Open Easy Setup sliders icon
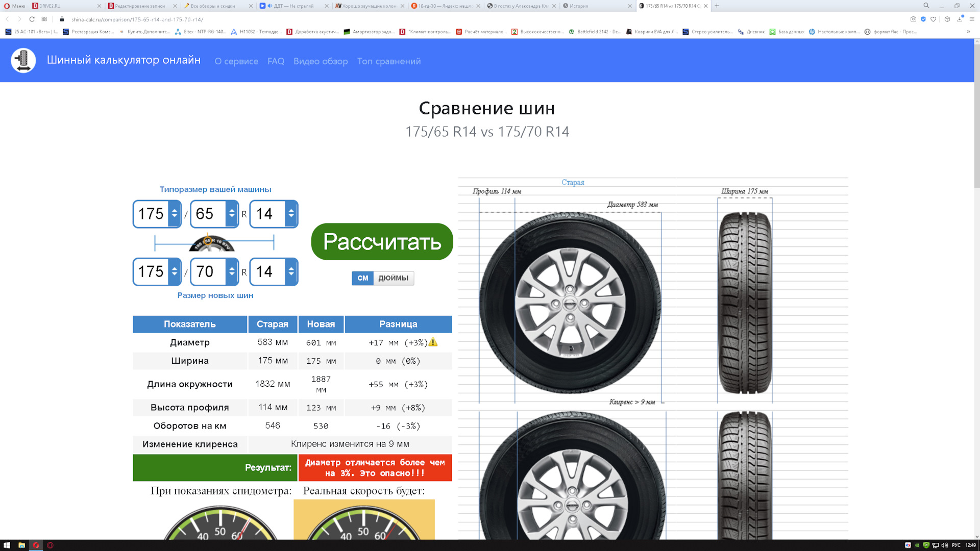This screenshot has height=551, width=980. (972, 19)
